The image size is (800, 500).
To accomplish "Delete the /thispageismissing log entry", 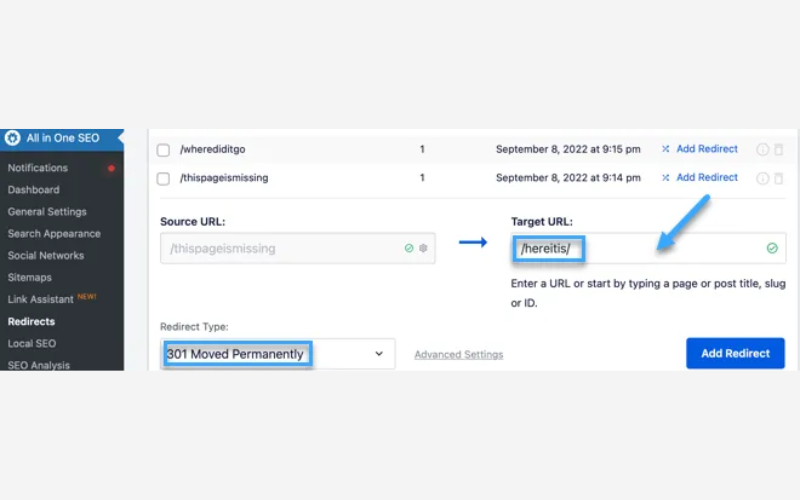I will 779,178.
